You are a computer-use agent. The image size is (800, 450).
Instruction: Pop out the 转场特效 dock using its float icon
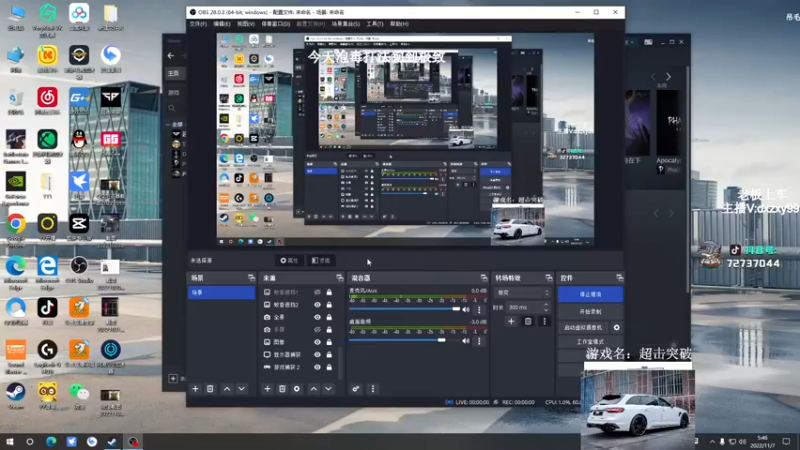[549, 278]
